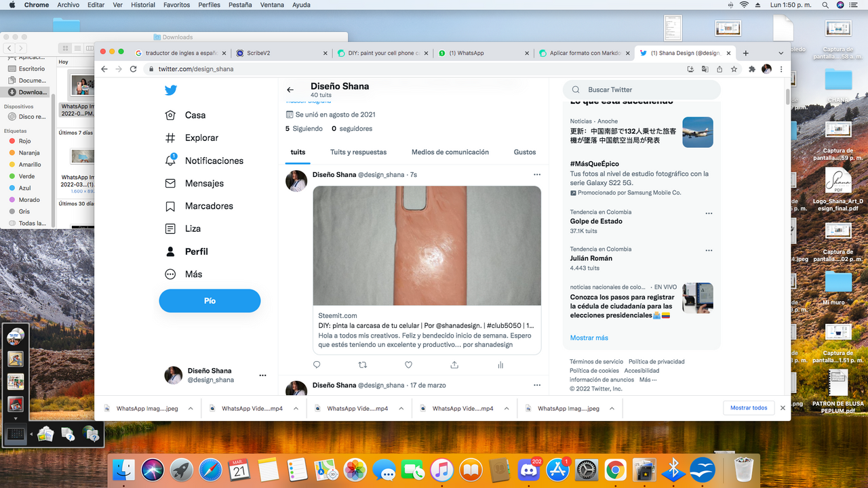Open the pink phone case tweet image
This screenshot has height=488, width=868.
[427, 245]
